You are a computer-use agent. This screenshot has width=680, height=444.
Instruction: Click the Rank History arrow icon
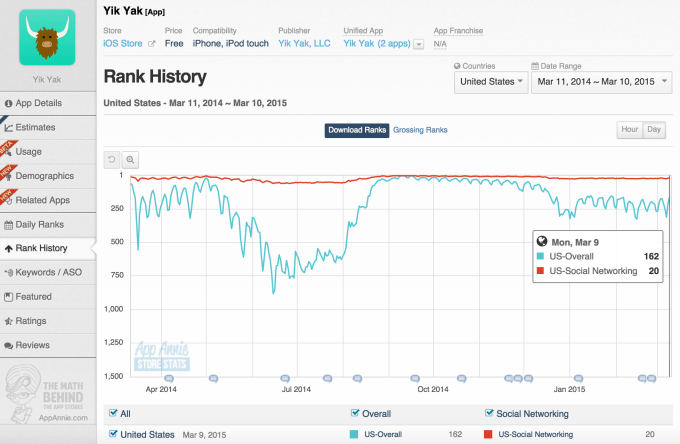coord(8,248)
